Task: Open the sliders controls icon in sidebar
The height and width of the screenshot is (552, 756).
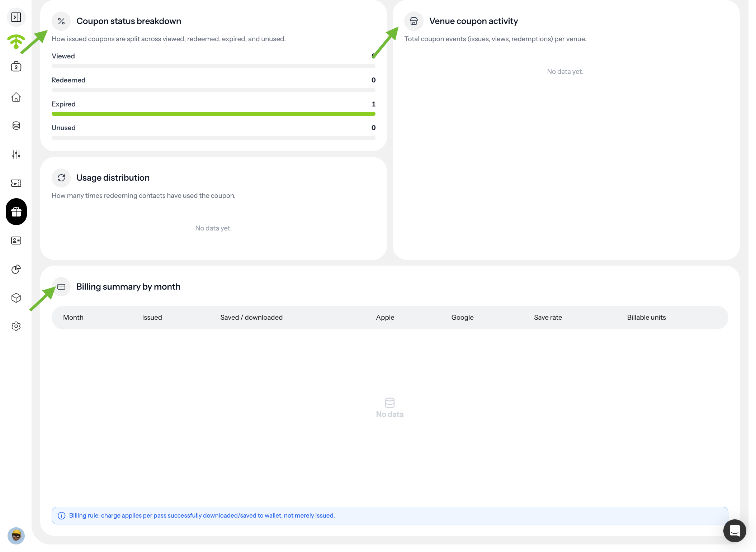Action: tap(16, 154)
